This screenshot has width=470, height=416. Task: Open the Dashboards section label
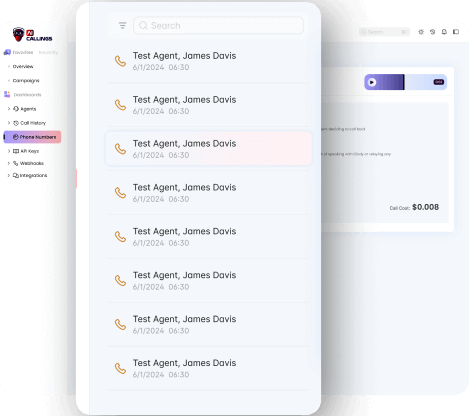click(27, 95)
